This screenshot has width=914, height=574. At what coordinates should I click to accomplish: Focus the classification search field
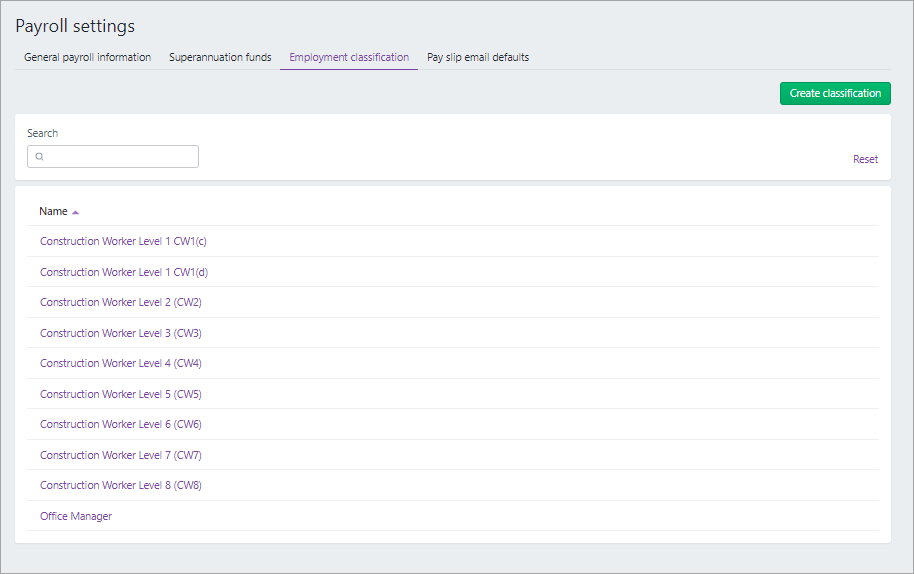pos(113,157)
